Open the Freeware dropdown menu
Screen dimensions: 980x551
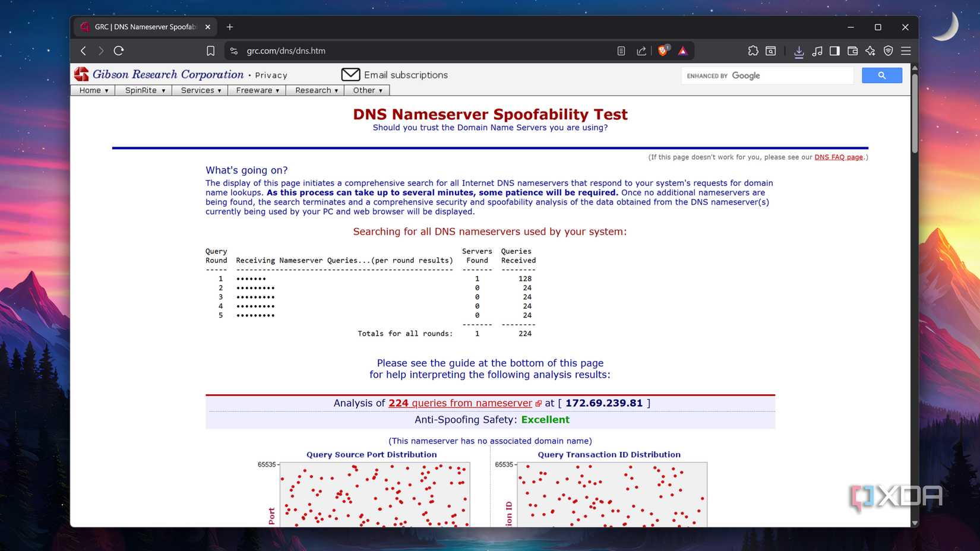(256, 90)
